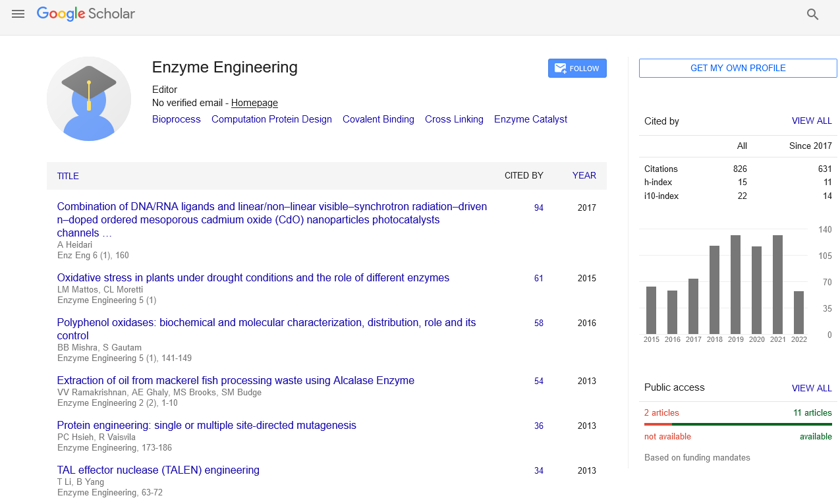The image size is (840, 504).
Task: Open TAL effector nuclease engineering article
Action: click(x=158, y=470)
